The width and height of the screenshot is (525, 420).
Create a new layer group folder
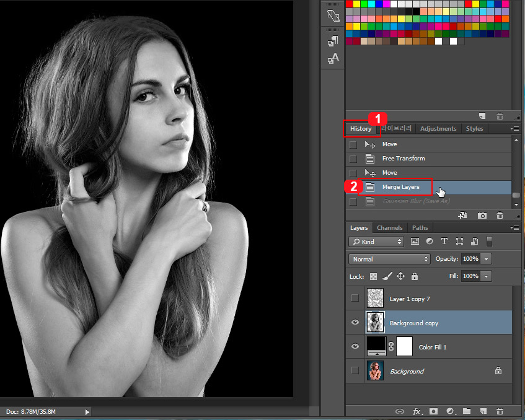467,411
